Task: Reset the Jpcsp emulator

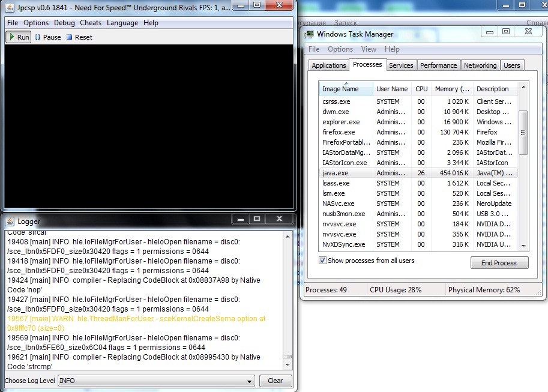Action: click(x=79, y=37)
